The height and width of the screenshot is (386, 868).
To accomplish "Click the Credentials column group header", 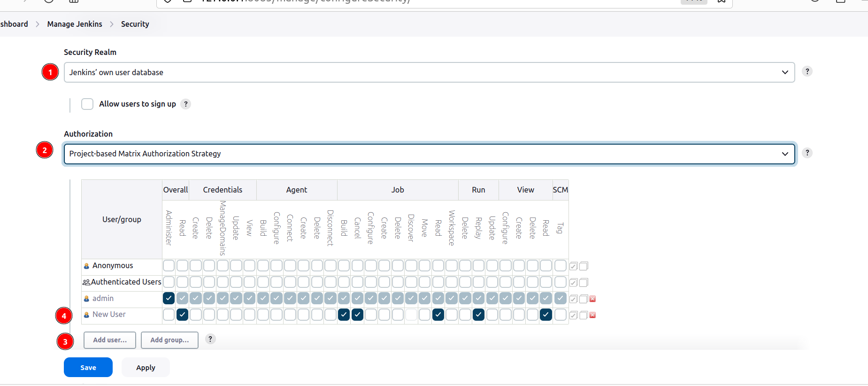I will pyautogui.click(x=223, y=190).
